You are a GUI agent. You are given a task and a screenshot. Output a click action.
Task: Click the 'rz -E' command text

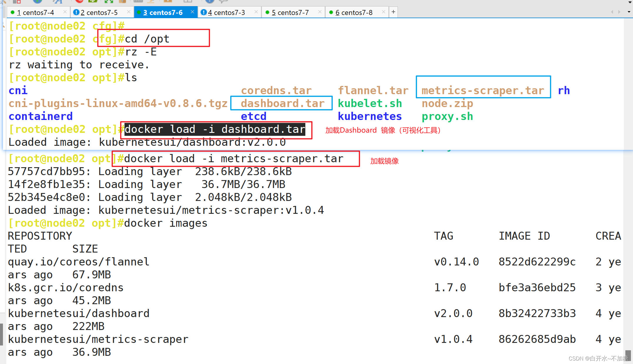click(141, 52)
